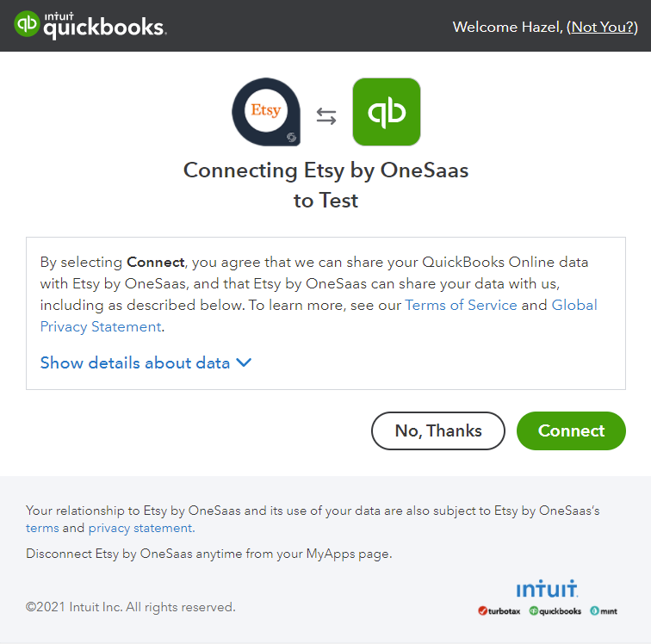
Task: Click the QuickBooks footer logo
Action: pyautogui.click(x=555, y=611)
